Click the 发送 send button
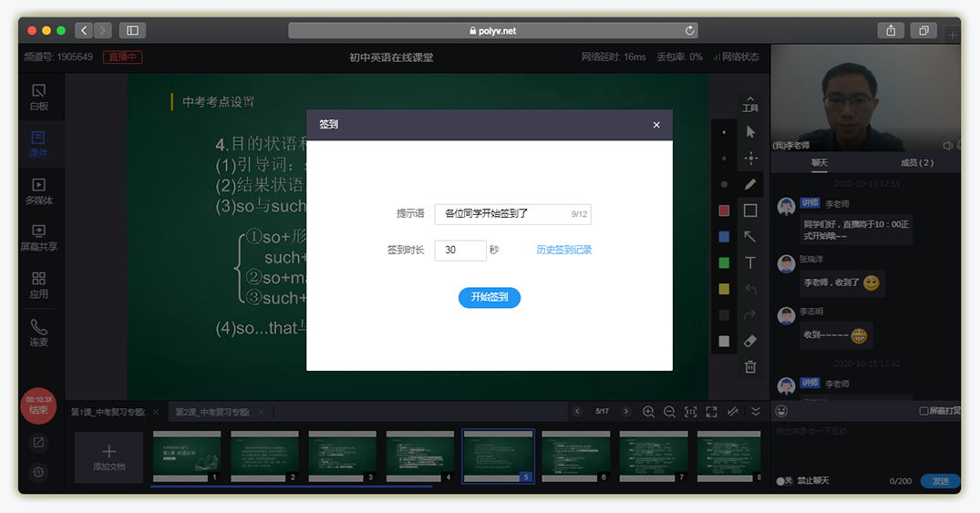Image resolution: width=980 pixels, height=513 pixels. click(x=940, y=481)
